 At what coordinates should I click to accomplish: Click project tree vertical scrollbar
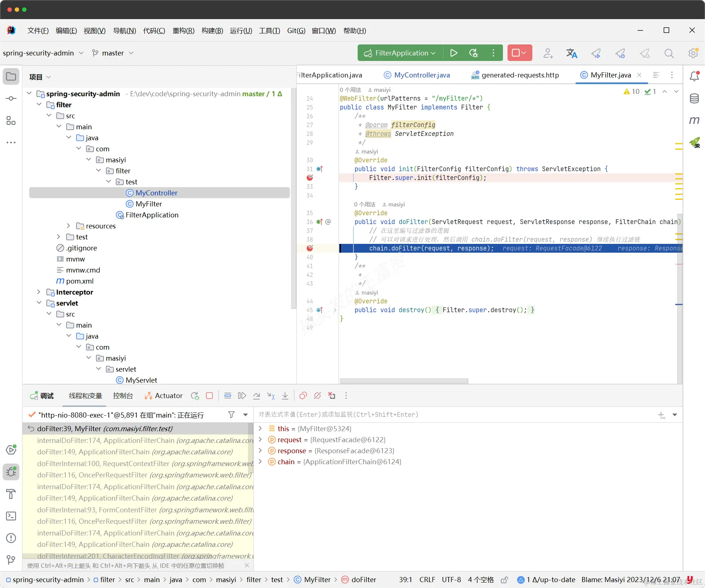pos(293,198)
